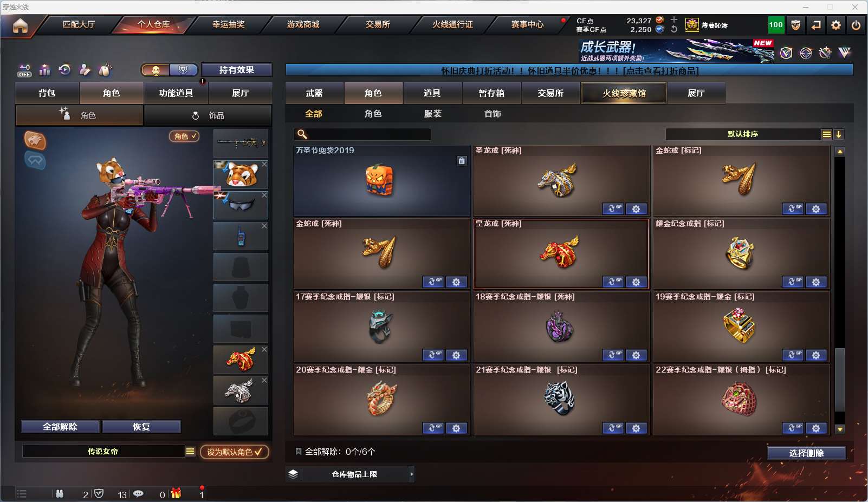Toggle the 角色 checkmark pill

point(184,136)
